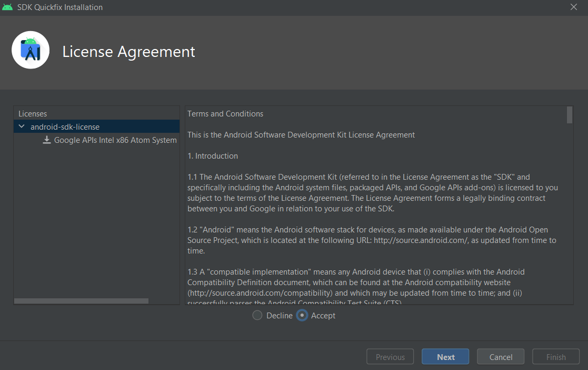Click the Cancel button
The width and height of the screenshot is (588, 370).
pyautogui.click(x=501, y=356)
